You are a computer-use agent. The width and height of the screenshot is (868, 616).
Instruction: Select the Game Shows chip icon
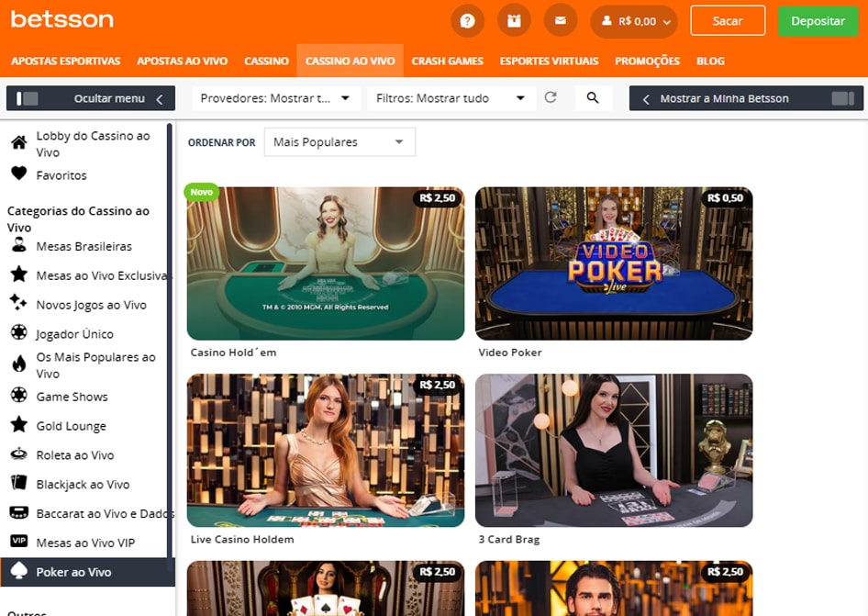[x=20, y=397]
